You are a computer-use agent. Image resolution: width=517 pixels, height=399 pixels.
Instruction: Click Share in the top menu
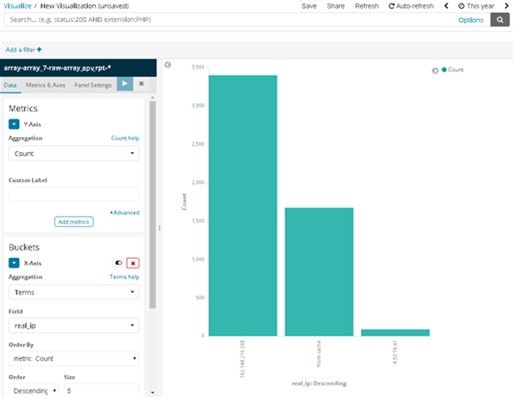pyautogui.click(x=336, y=6)
